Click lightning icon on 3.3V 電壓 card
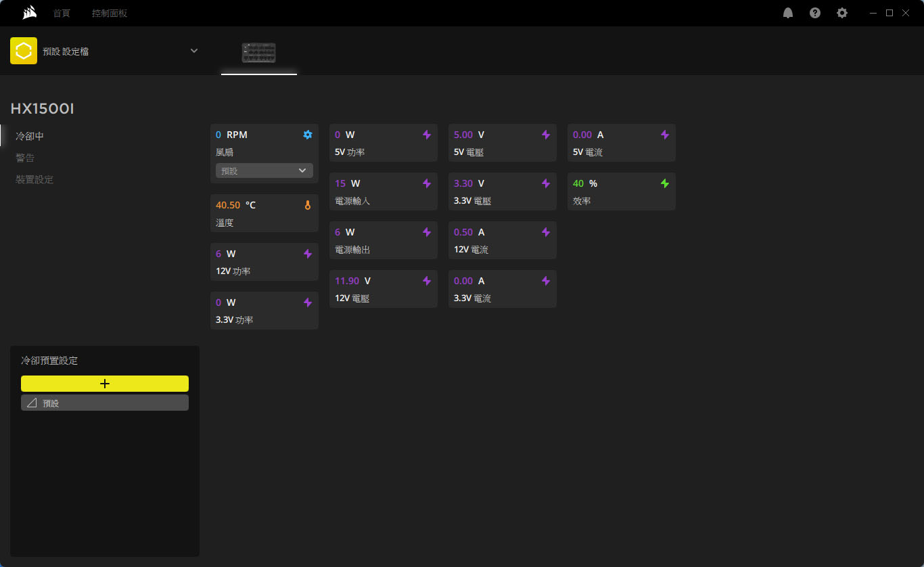The width and height of the screenshot is (924, 567). click(x=546, y=183)
